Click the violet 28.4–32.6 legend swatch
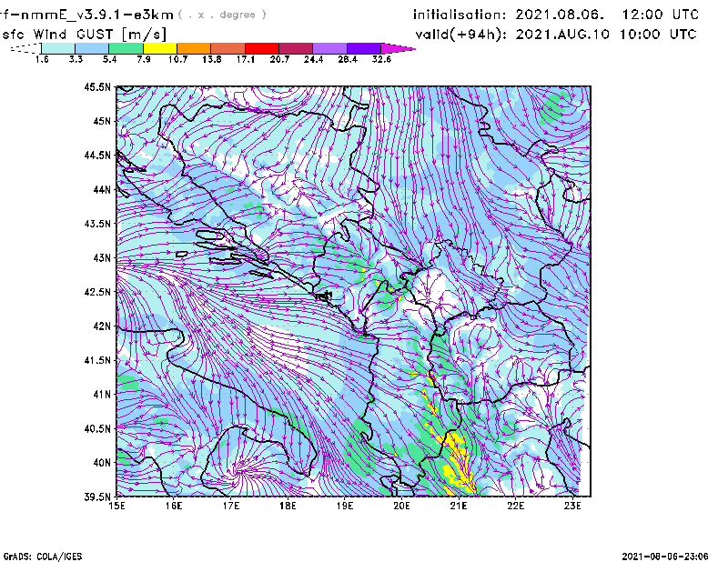728x562 pixels. click(364, 48)
